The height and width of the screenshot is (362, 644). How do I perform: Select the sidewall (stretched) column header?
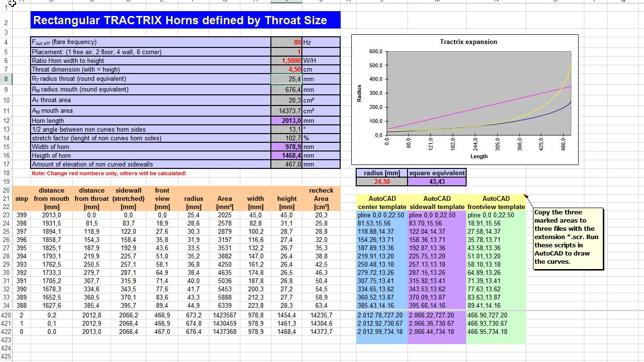pyautogui.click(x=128, y=198)
